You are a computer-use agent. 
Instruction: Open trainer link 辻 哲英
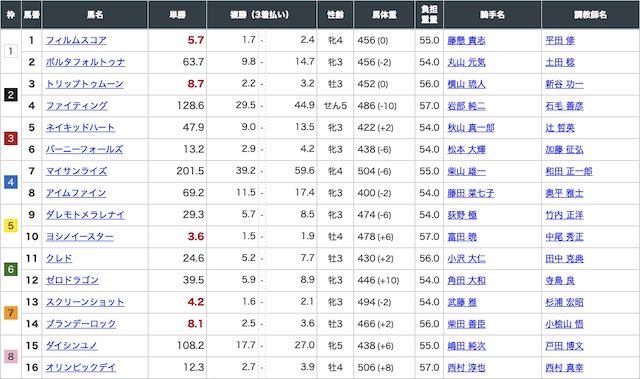(560, 128)
